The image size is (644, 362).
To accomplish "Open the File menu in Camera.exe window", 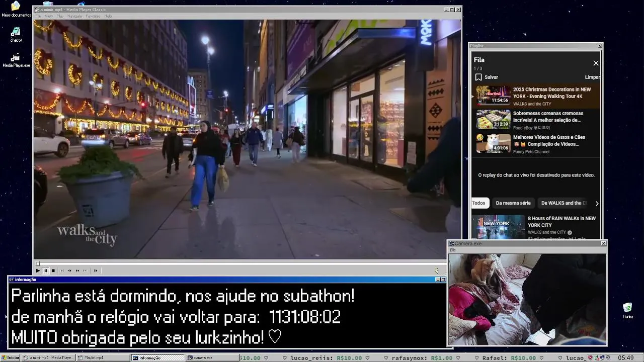I will [x=453, y=250].
